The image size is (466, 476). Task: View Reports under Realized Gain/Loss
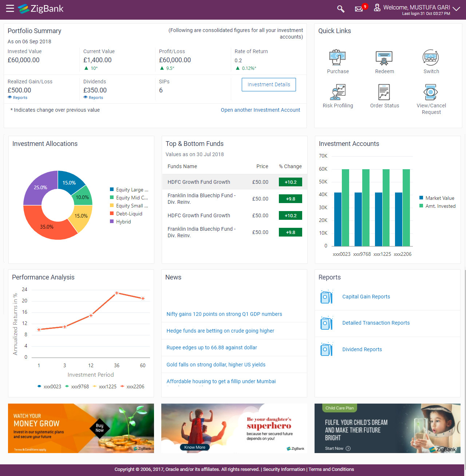[x=17, y=98]
